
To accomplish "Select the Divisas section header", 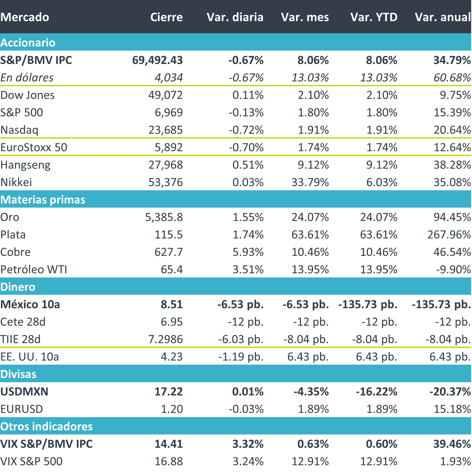I will pyautogui.click(x=18, y=374).
